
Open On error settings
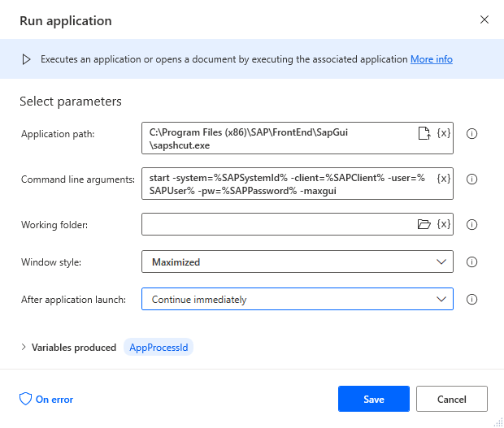46,399
